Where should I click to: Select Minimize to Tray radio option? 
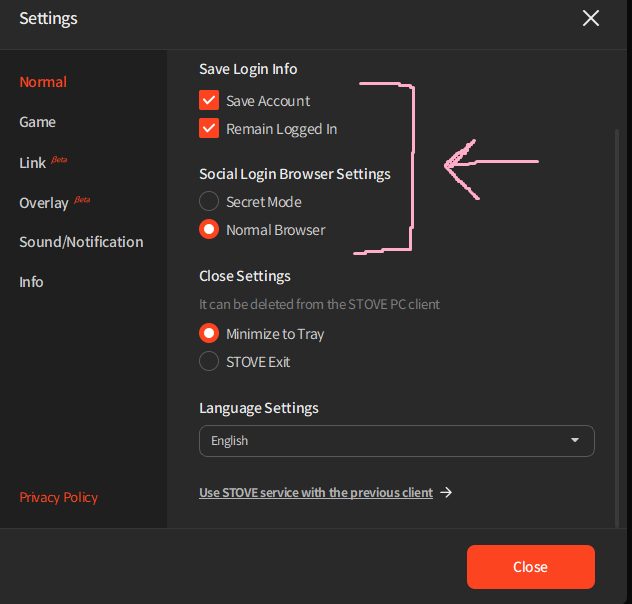[209, 333]
